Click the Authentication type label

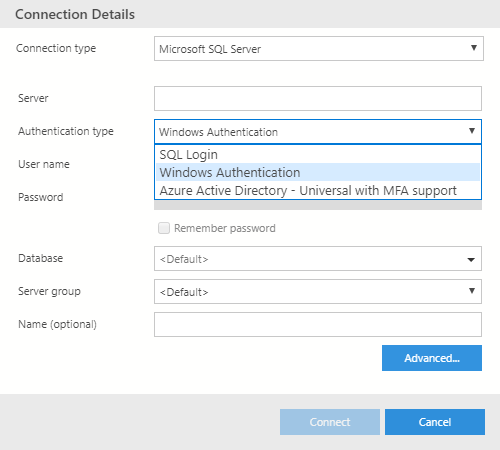[66, 131]
